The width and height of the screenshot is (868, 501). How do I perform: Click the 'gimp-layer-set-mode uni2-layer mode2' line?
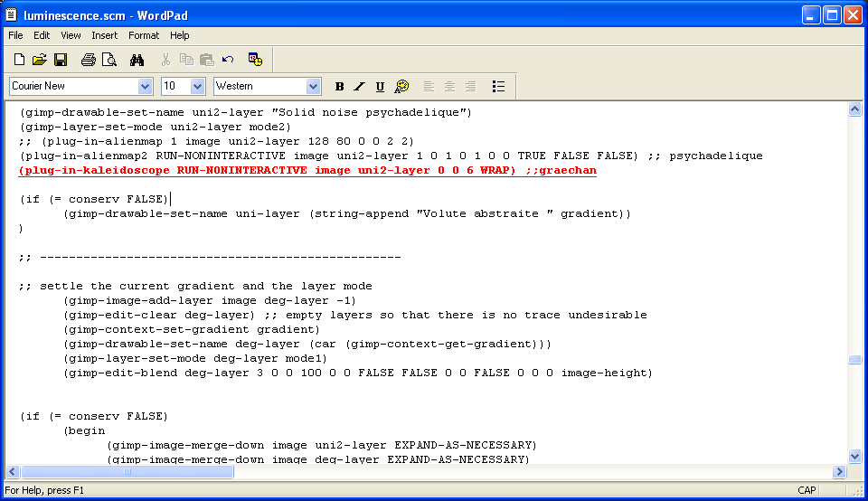point(156,127)
